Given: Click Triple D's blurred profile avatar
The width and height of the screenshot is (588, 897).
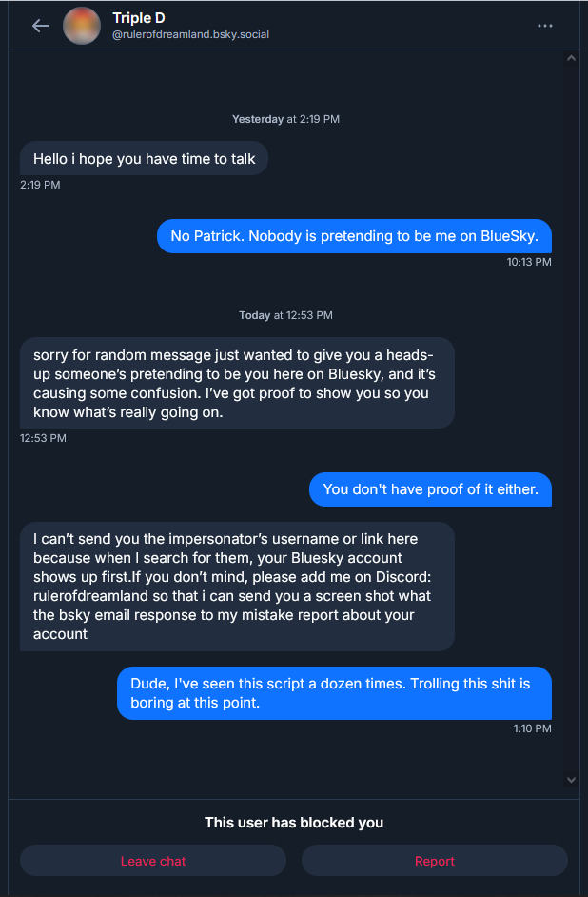Looking at the screenshot, I should (x=82, y=26).
